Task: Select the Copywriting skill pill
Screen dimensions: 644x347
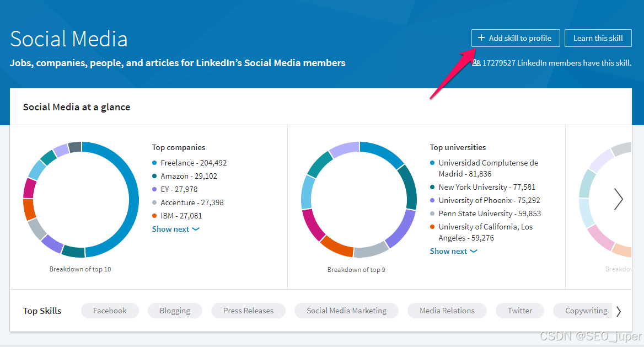Action: coord(583,311)
